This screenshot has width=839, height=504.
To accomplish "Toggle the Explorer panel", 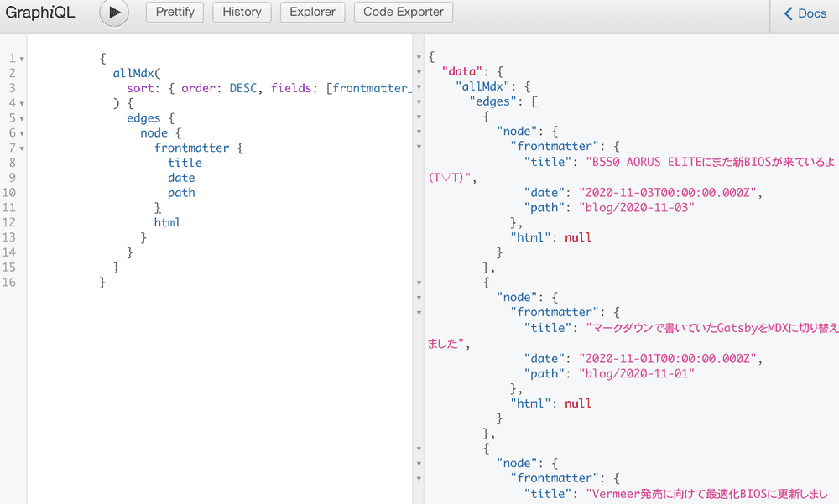I will 312,12.
